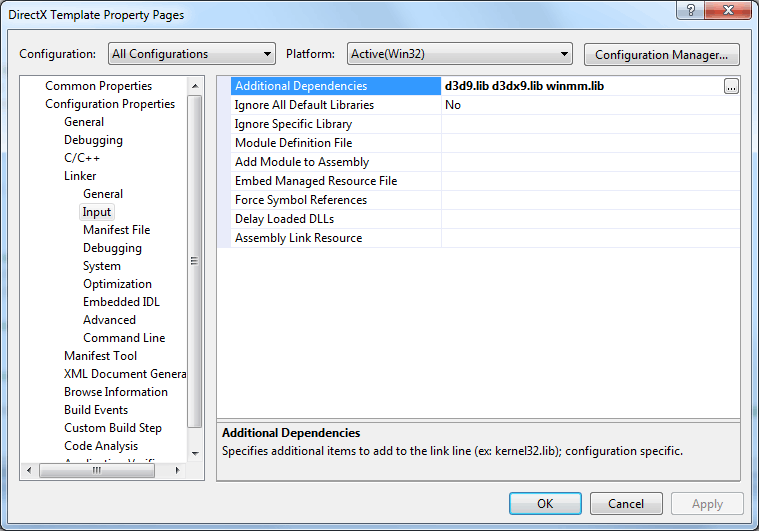Click the help question mark button
The image size is (759, 531).
click(x=691, y=10)
